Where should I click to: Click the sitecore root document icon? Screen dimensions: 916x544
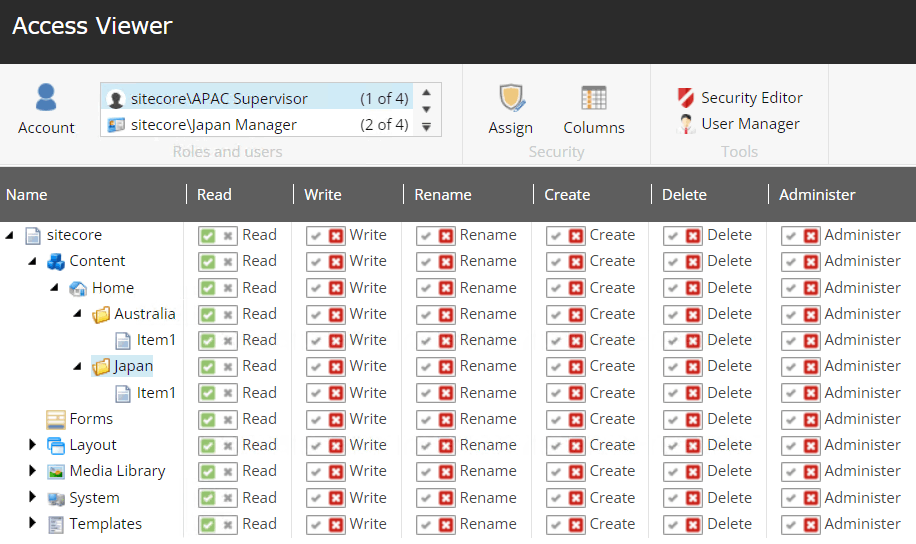coord(33,235)
